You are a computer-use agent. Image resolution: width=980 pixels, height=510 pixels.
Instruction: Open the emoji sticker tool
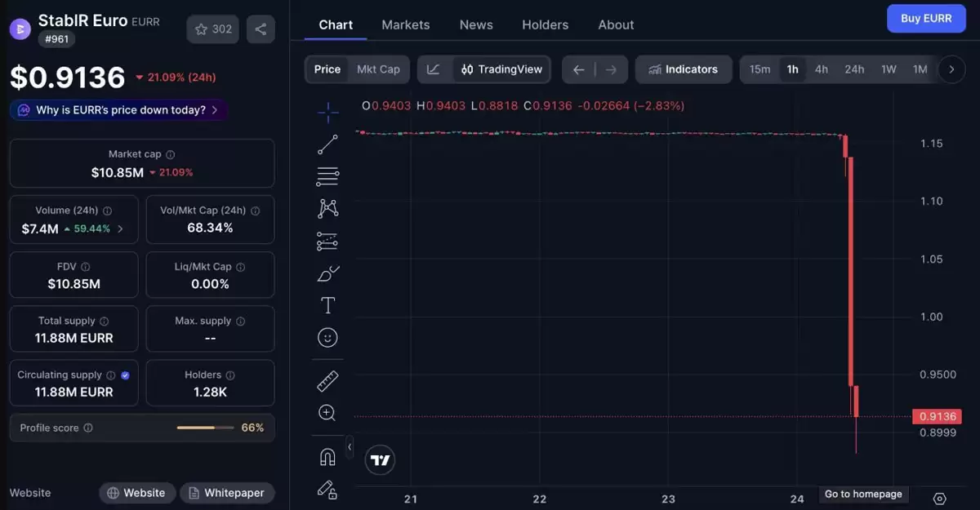pos(327,337)
